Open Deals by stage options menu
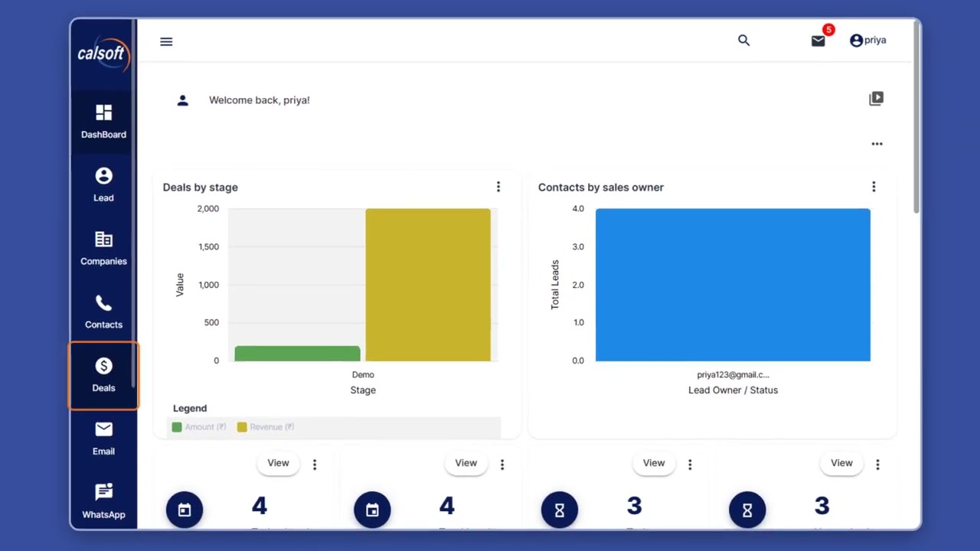Viewport: 980px width, 551px height. point(498,187)
